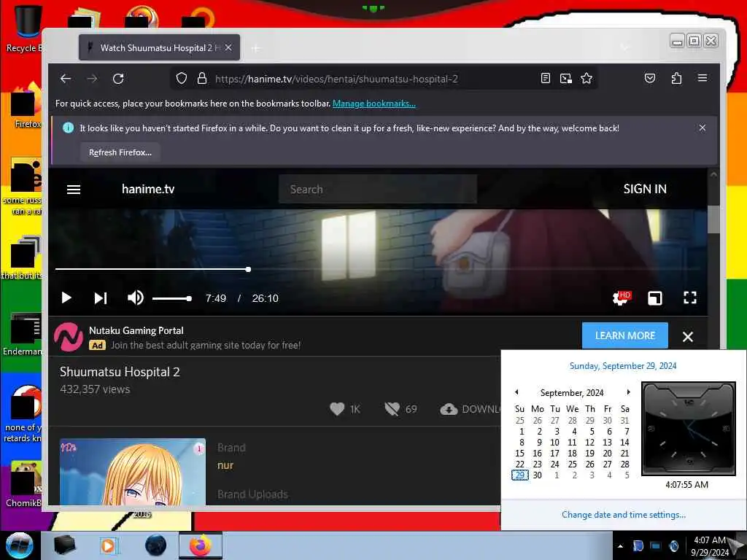Open the Firefox extensions puzzle icon
This screenshot has width=747, height=560.
tap(676, 78)
